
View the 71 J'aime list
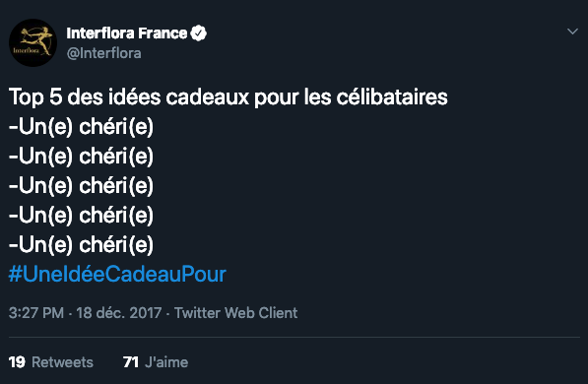tap(156, 362)
